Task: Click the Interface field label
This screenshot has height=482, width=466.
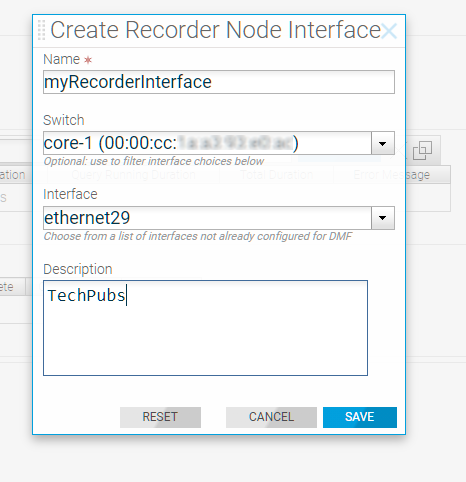Action: (x=70, y=194)
